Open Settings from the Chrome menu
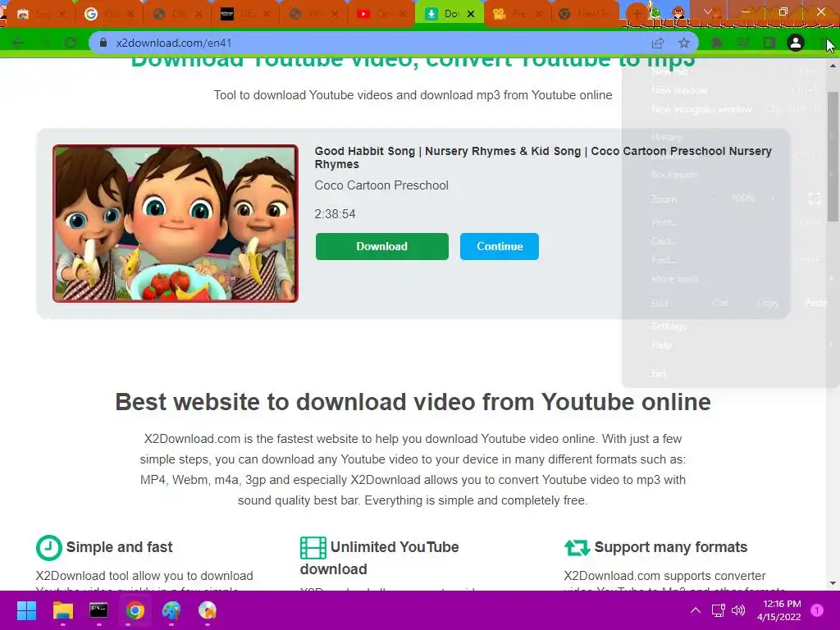Image resolution: width=840 pixels, height=630 pixels. [731, 326]
